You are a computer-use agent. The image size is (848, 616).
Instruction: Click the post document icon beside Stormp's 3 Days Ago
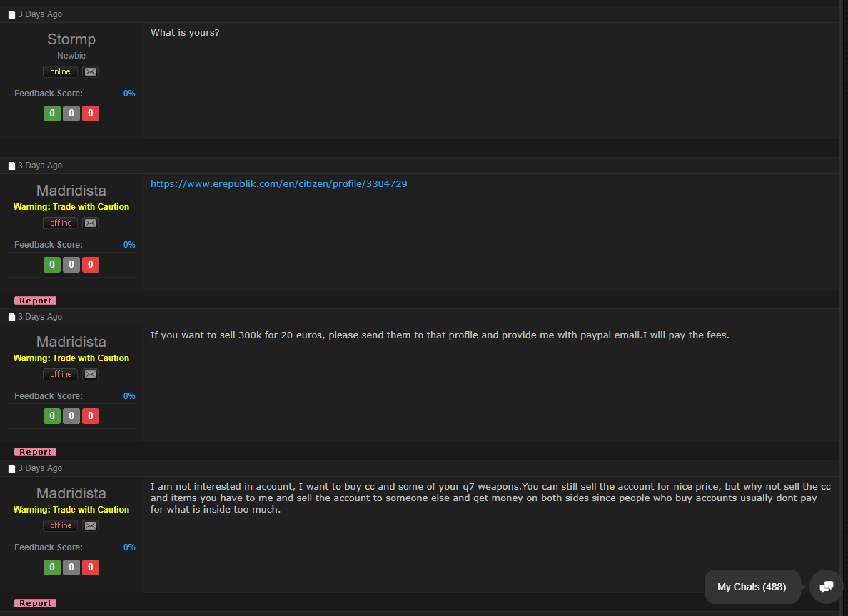pos(11,14)
